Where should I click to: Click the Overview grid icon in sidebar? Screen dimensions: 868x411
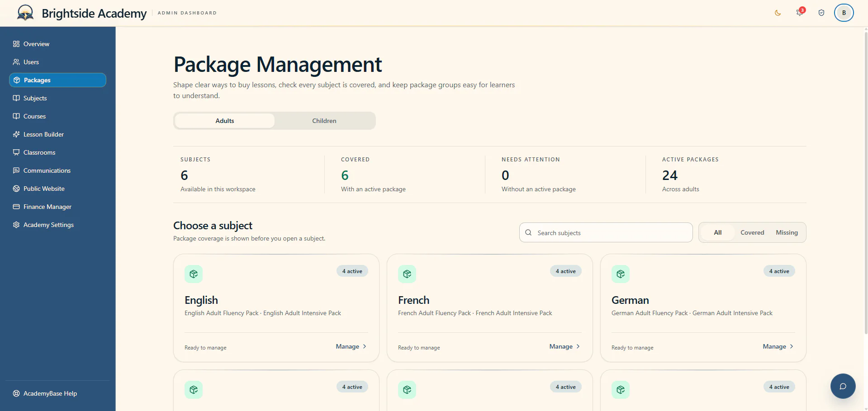coord(16,44)
